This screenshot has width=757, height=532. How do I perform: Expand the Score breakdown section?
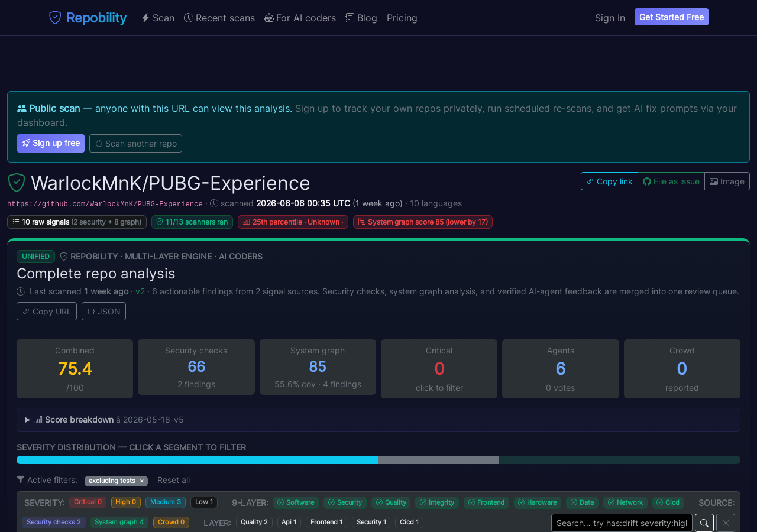coord(378,420)
